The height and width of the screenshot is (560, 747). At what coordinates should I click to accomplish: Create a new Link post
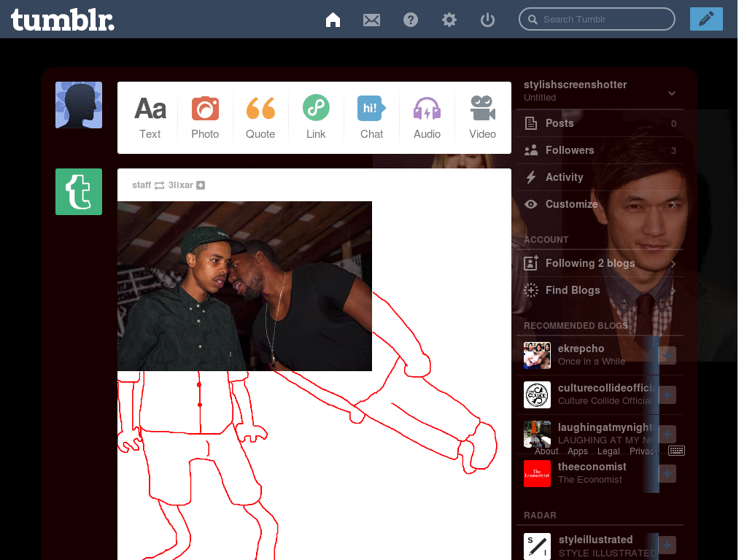316,117
